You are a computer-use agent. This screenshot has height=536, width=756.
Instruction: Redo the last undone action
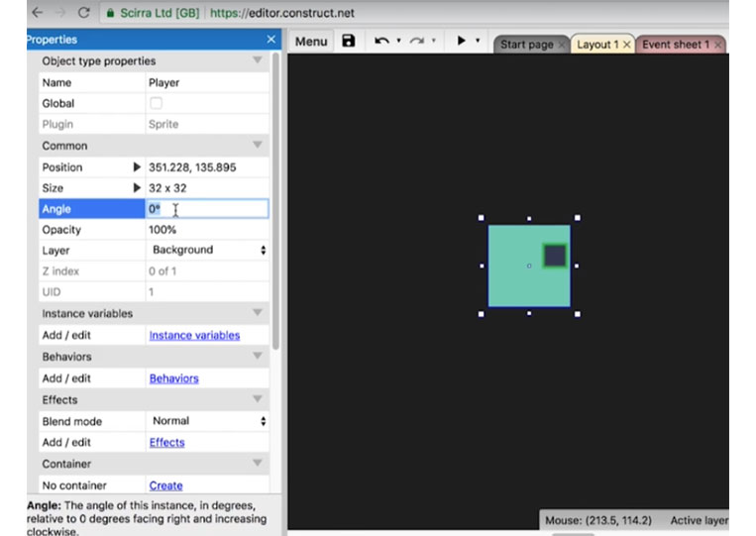(x=417, y=41)
